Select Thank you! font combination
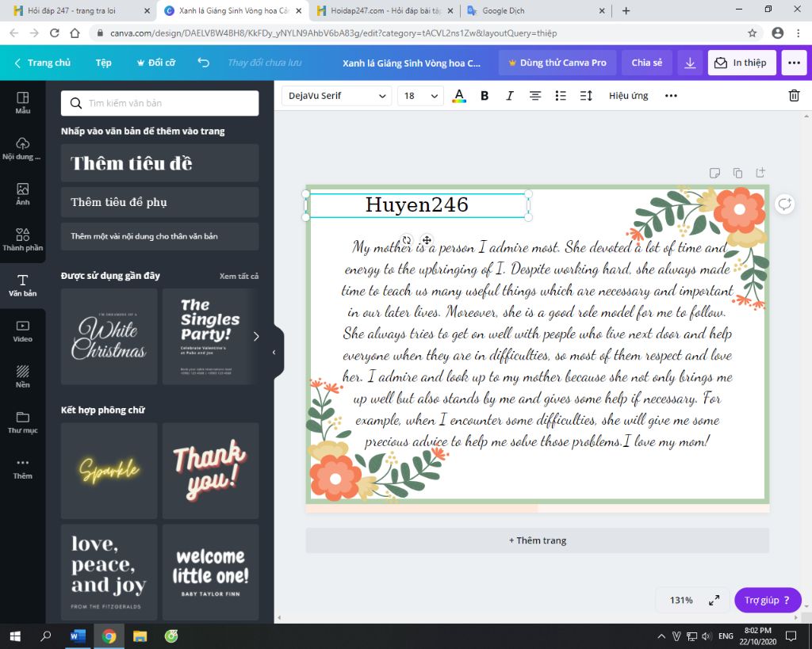 [210, 471]
